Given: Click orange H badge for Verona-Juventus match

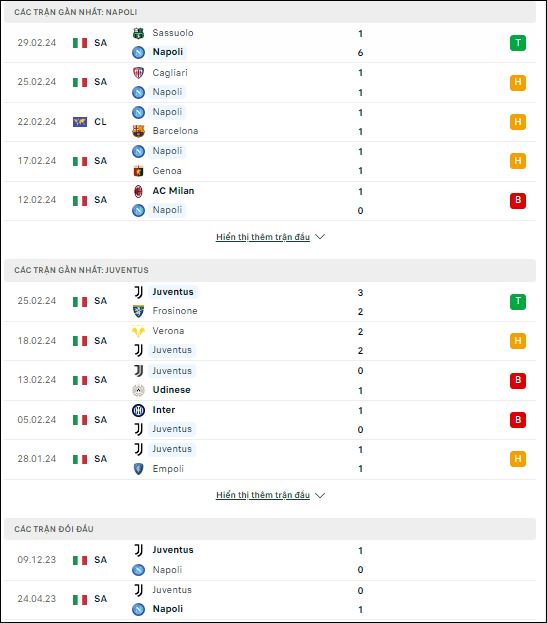Looking at the screenshot, I should [518, 341].
